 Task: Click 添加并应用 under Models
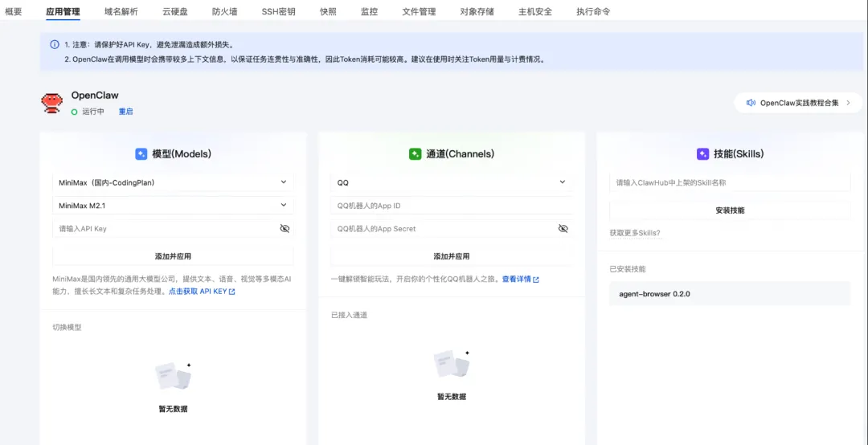174,256
